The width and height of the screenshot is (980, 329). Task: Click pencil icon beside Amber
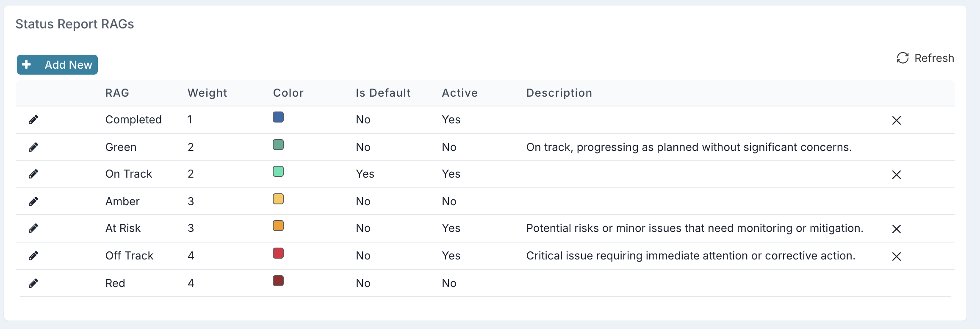(x=33, y=201)
